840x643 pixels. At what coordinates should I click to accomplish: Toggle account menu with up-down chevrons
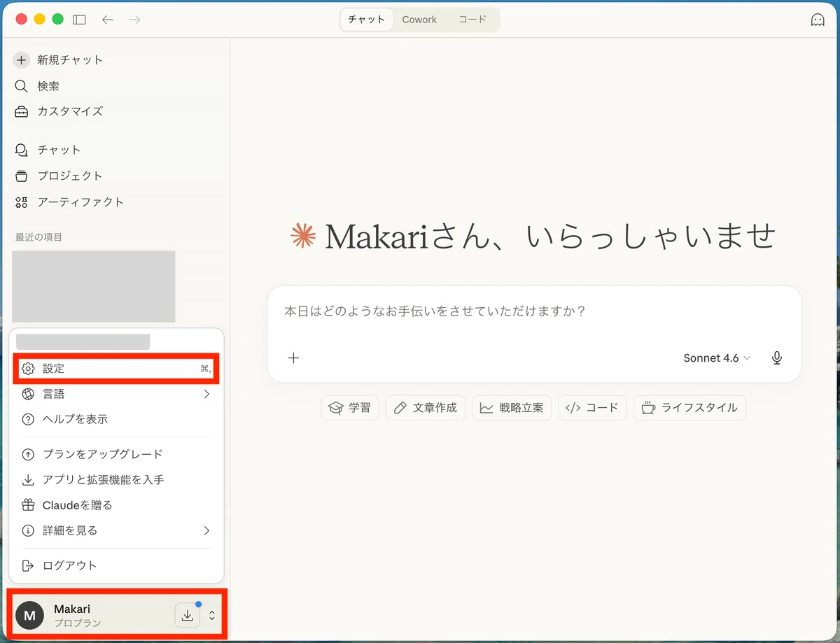212,616
